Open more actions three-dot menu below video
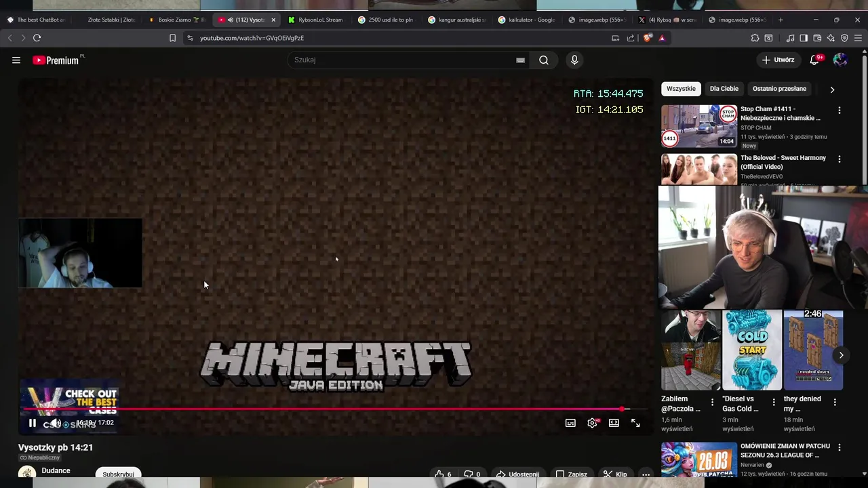 point(646,474)
